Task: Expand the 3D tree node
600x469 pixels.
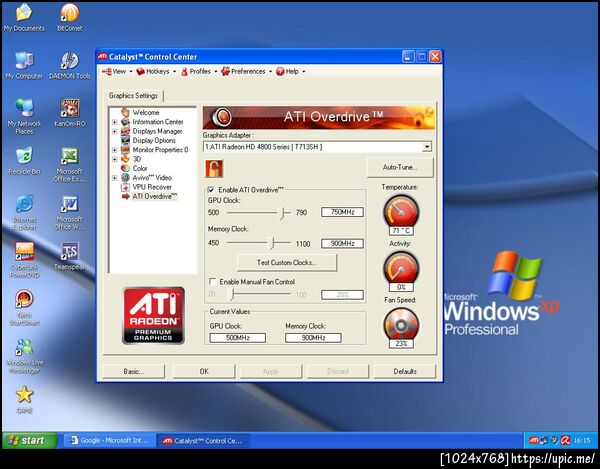Action: [114, 159]
